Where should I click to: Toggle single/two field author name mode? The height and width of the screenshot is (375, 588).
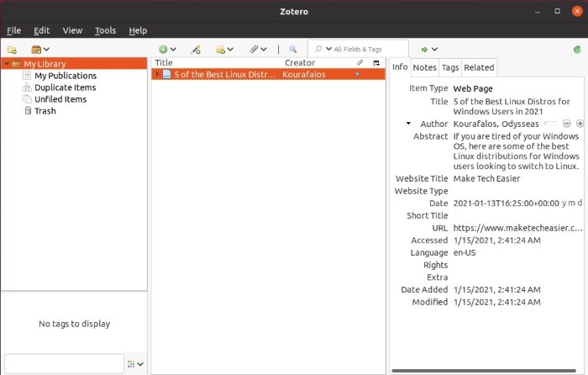[550, 124]
